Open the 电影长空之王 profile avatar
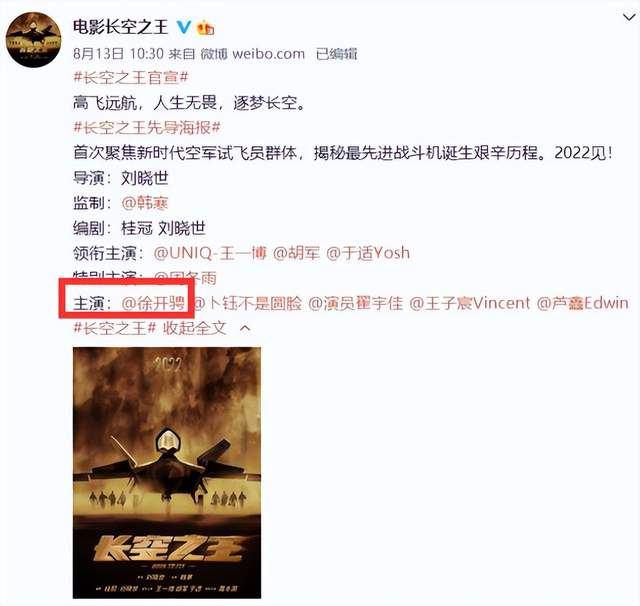The image size is (640, 606). 33,39
